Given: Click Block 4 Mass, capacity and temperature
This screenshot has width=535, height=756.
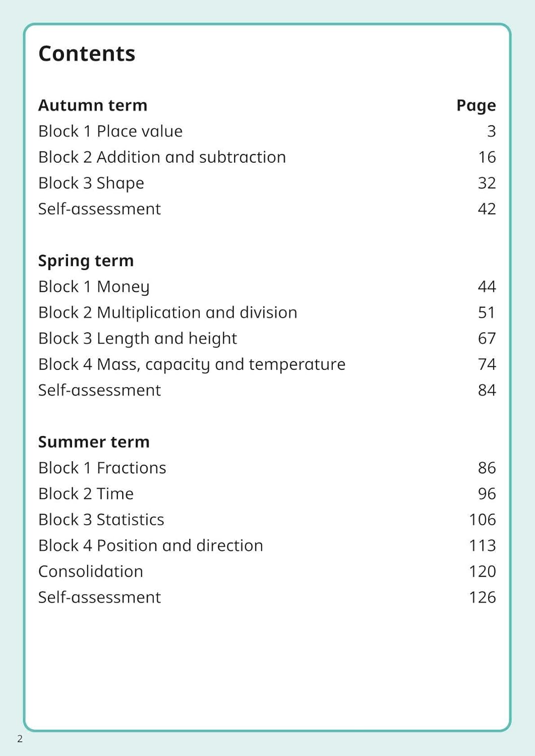Looking at the screenshot, I should point(192,364).
